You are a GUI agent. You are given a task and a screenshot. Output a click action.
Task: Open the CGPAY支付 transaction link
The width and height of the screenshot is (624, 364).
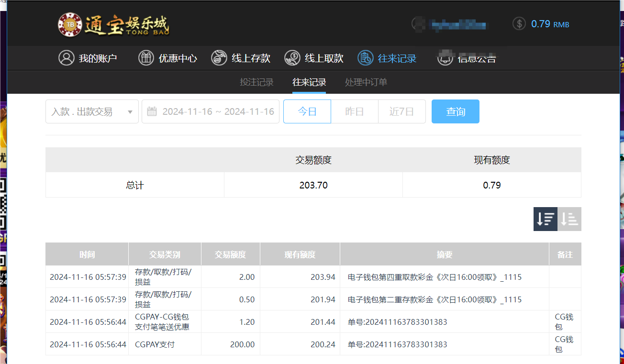(153, 344)
